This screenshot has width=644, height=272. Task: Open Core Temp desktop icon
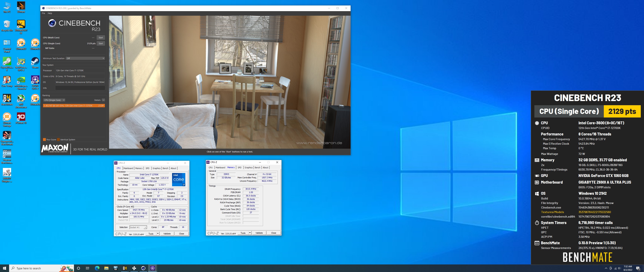(x=7, y=81)
